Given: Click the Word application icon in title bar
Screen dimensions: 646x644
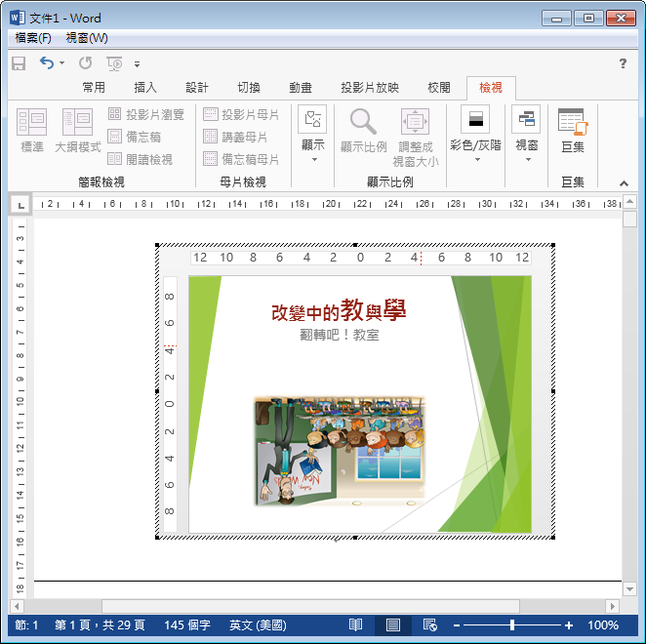Looking at the screenshot, I should click(x=18, y=18).
